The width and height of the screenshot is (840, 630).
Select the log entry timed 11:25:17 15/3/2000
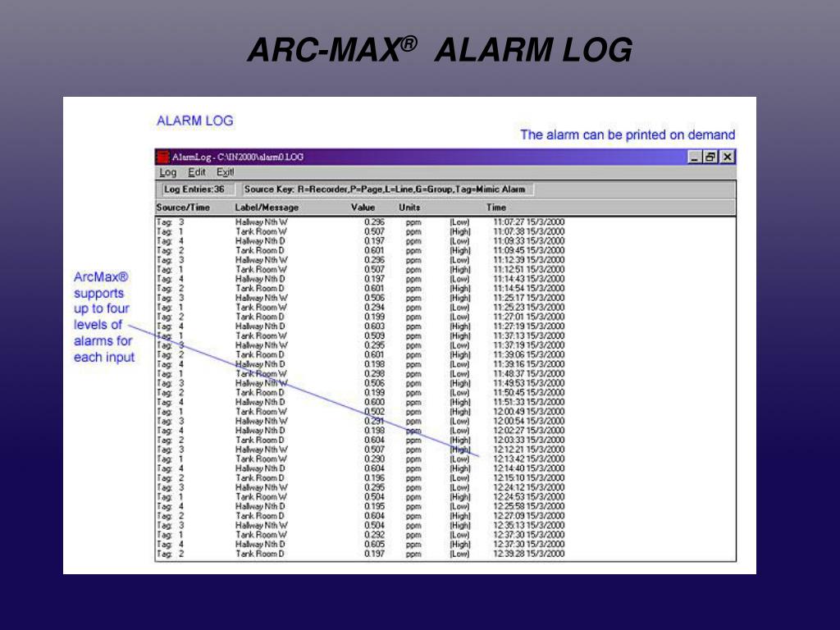tap(360, 298)
